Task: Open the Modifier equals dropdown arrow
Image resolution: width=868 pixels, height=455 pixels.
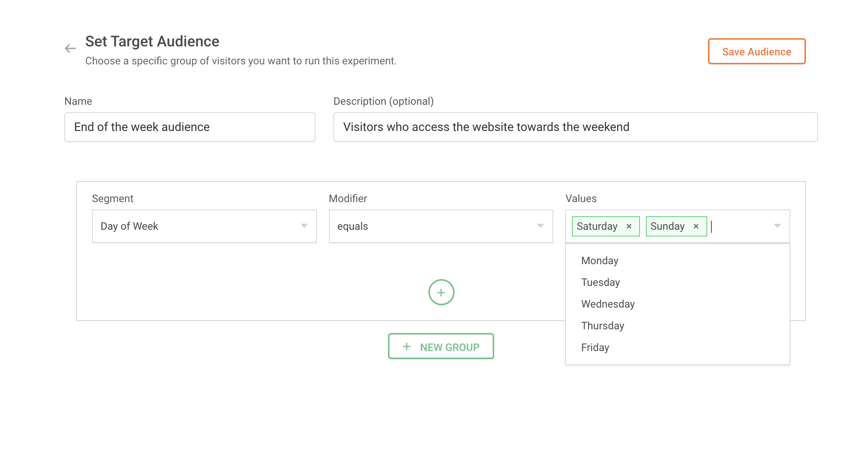Action: [x=540, y=226]
